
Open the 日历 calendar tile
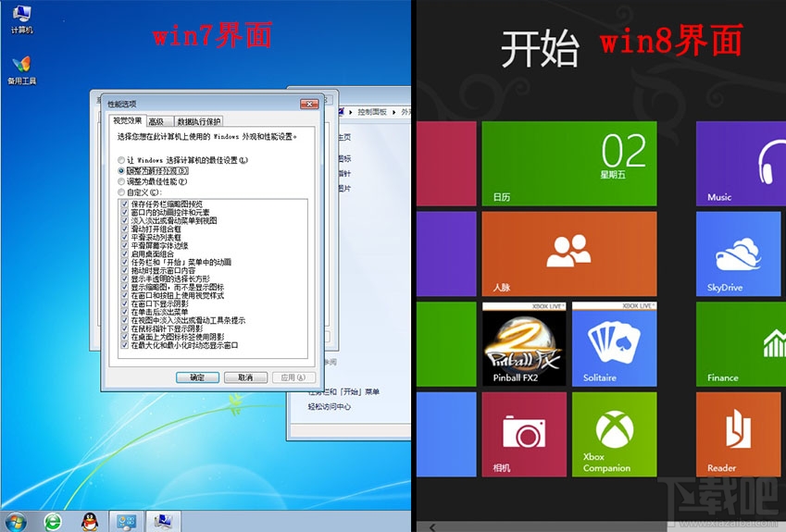click(569, 164)
